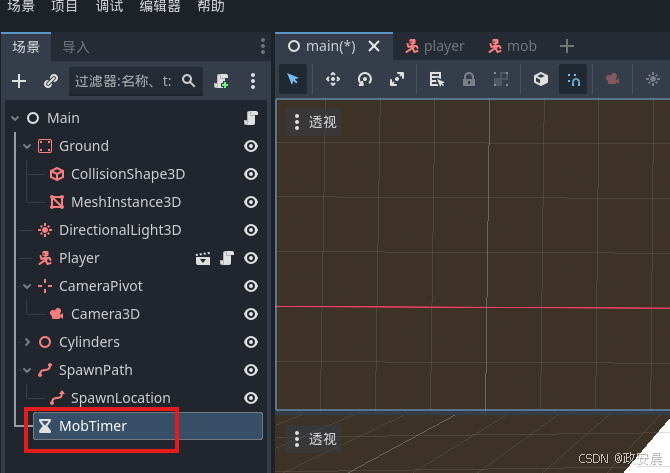The width and height of the screenshot is (670, 473).
Task: Open extra scene tree options menu
Action: tap(253, 81)
